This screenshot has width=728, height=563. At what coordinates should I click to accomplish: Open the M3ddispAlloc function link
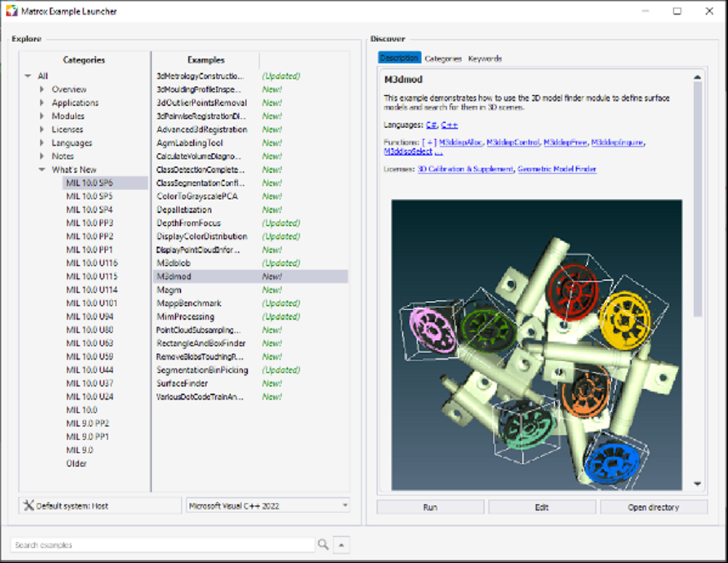point(461,142)
